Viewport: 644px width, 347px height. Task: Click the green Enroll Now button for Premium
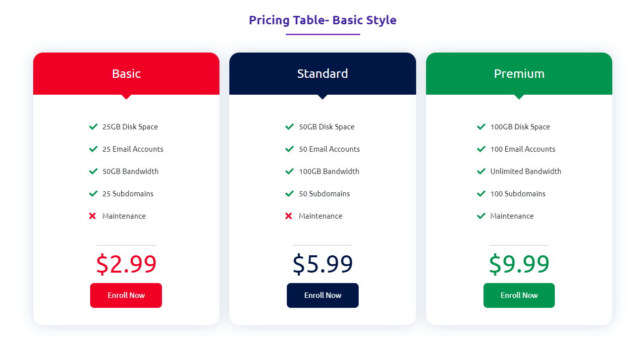click(519, 295)
